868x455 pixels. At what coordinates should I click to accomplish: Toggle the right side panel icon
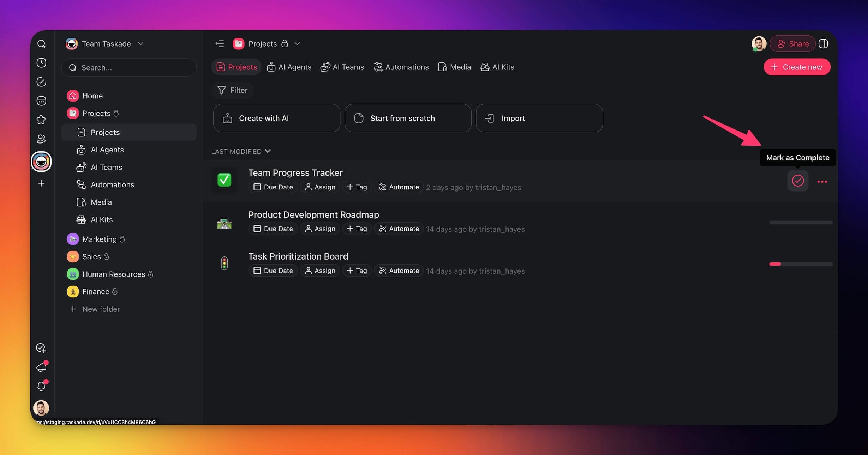click(x=823, y=44)
